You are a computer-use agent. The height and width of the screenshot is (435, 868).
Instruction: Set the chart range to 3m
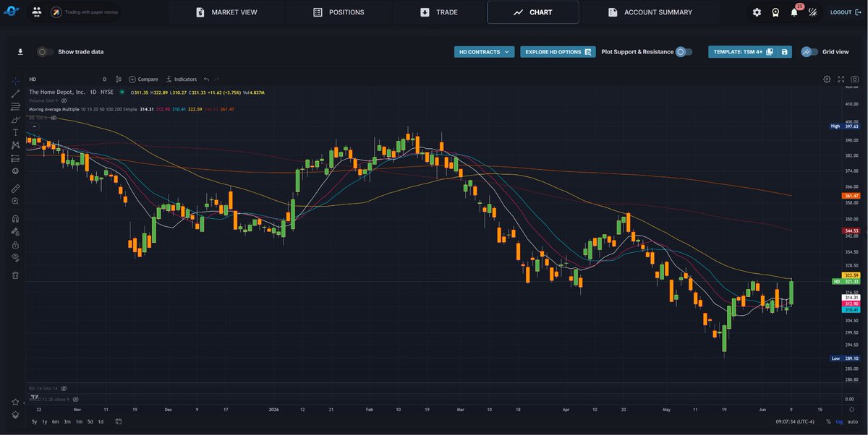[x=67, y=421]
